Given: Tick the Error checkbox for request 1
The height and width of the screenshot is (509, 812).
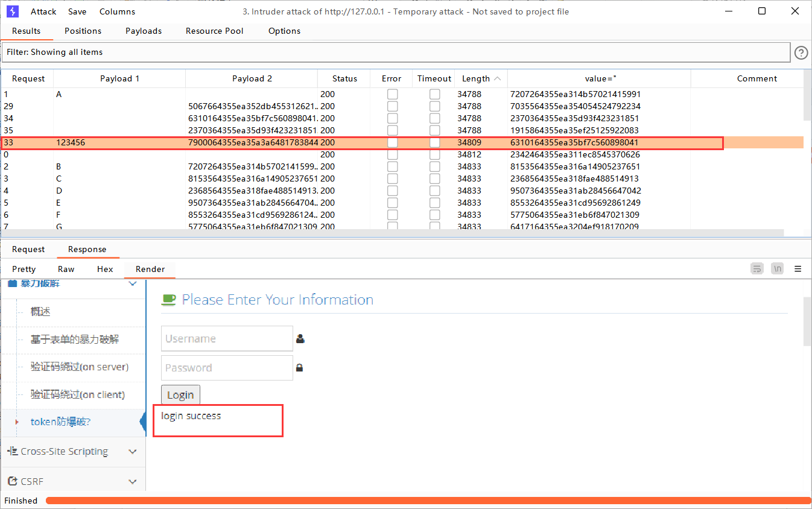Looking at the screenshot, I should pos(392,94).
